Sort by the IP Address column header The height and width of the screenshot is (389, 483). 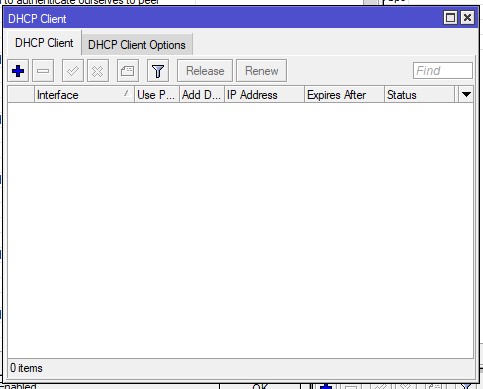(x=264, y=95)
